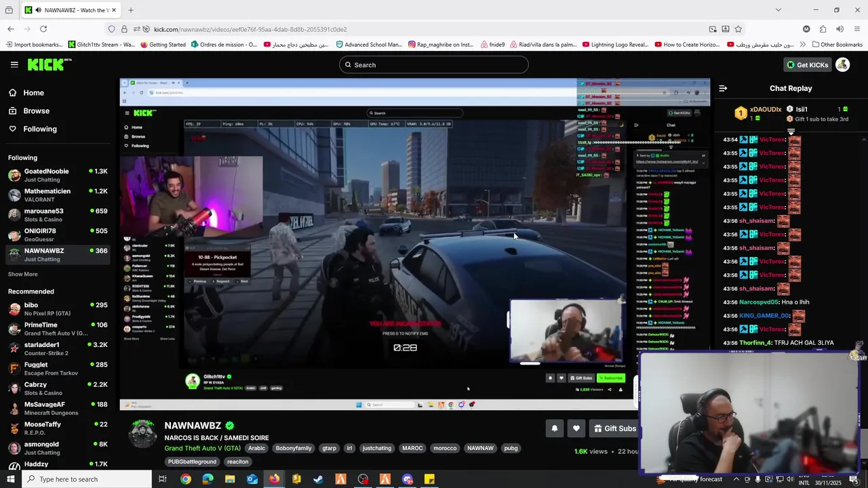Image resolution: width=868 pixels, height=488 pixels.
Task: Collapse the Chat Replay panel
Action: (723, 88)
